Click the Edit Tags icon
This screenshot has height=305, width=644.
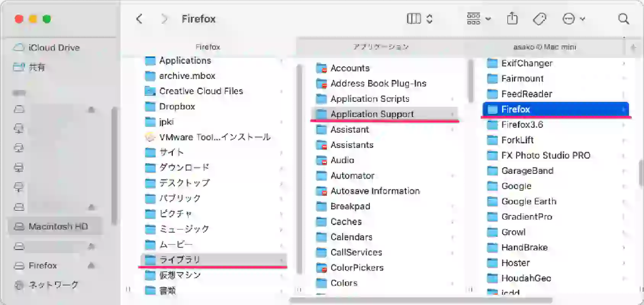[539, 19]
